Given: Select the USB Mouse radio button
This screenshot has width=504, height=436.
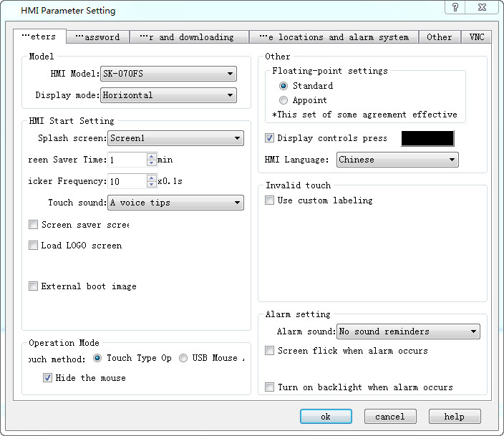Looking at the screenshot, I should pyautogui.click(x=183, y=358).
